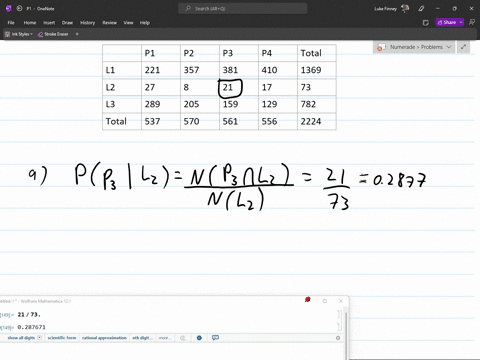480x360 pixels.
Task: Select table header cell P2
Action: point(200,53)
